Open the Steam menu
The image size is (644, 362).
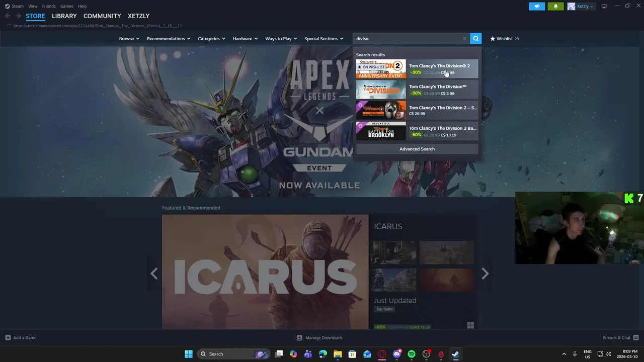(x=14, y=6)
